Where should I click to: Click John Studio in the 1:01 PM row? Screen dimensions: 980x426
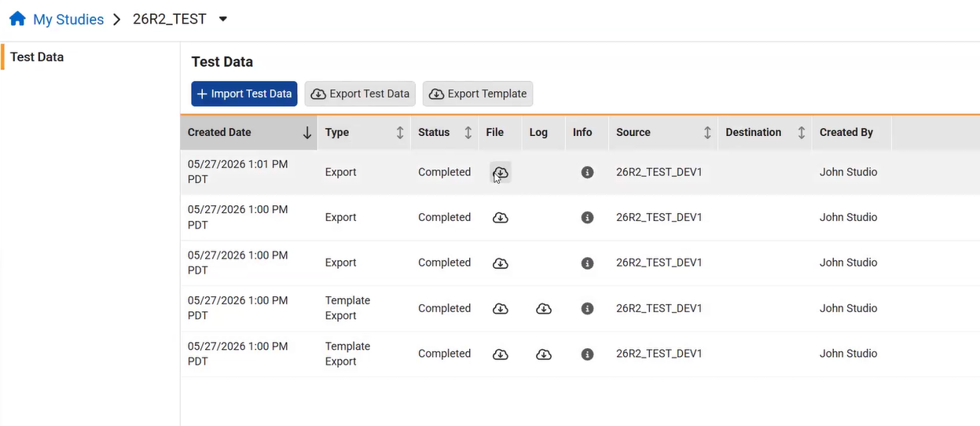tap(848, 172)
